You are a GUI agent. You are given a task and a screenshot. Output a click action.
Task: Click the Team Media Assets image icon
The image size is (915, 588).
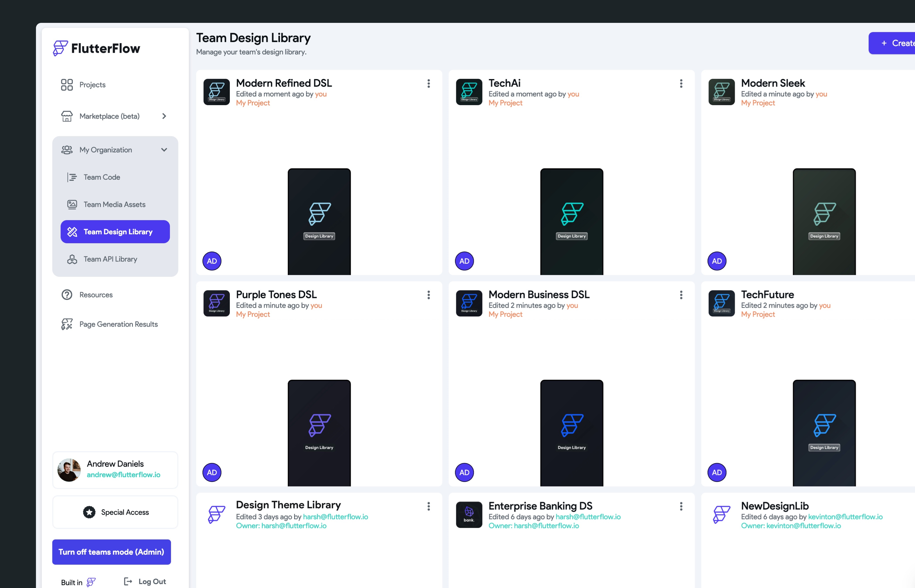(72, 205)
